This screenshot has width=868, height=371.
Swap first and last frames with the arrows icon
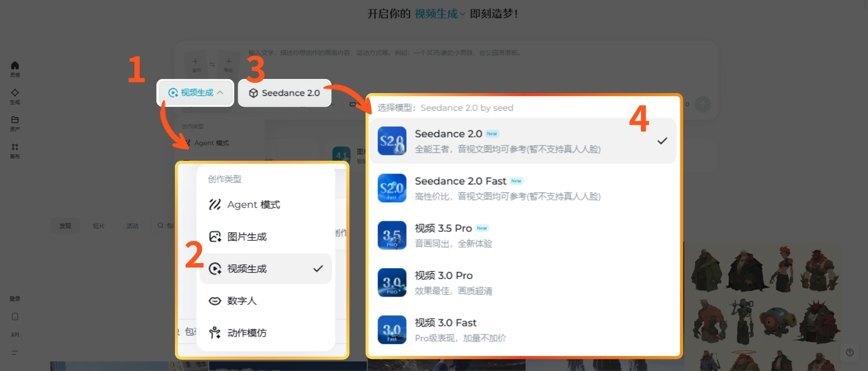click(212, 65)
